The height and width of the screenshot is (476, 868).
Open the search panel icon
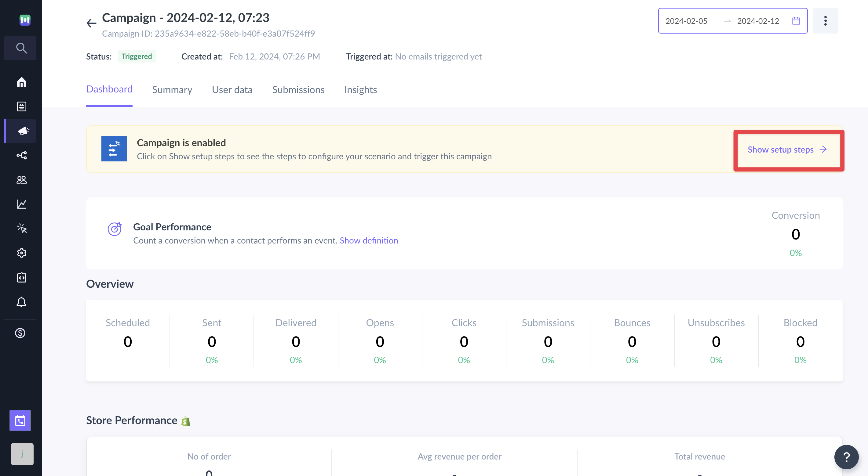[20, 48]
